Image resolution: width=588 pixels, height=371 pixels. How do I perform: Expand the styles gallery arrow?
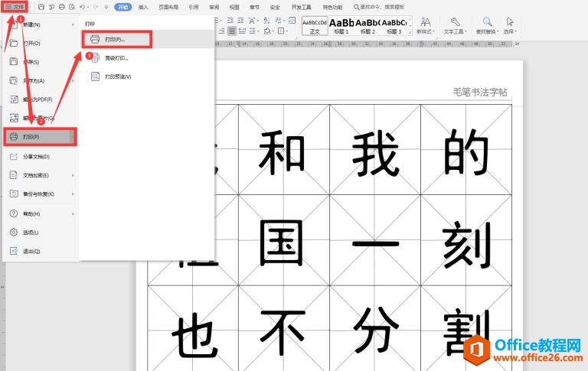410,32
